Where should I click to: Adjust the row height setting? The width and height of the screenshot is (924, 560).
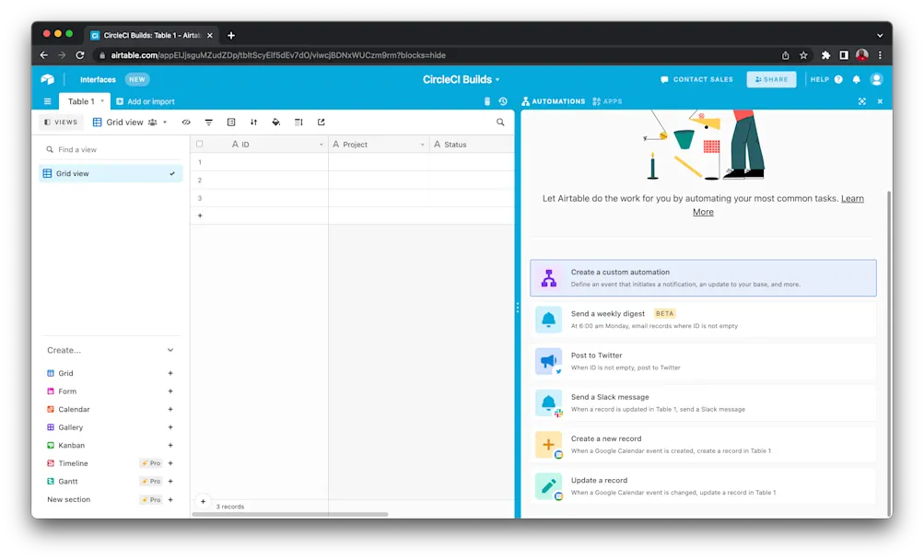(x=298, y=122)
